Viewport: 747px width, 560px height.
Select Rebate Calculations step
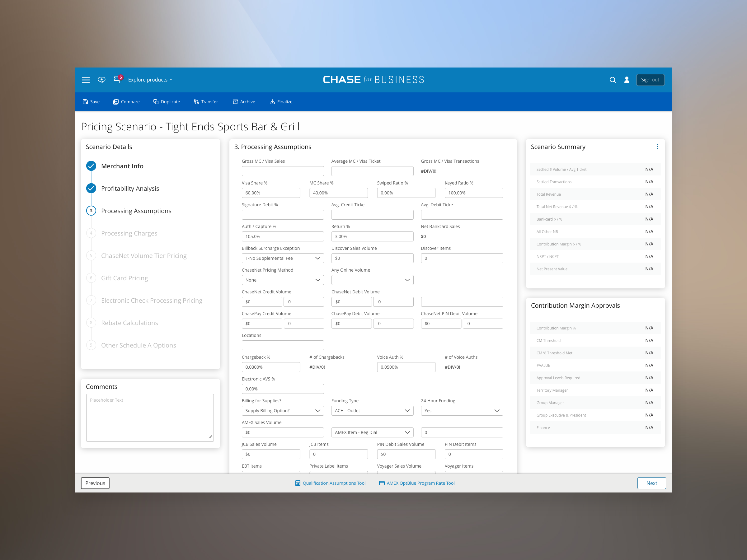[129, 323]
